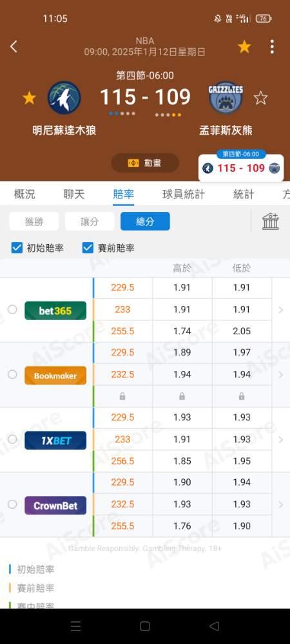
Task: Expand CrownBet odds row chevron
Action: click(x=281, y=505)
